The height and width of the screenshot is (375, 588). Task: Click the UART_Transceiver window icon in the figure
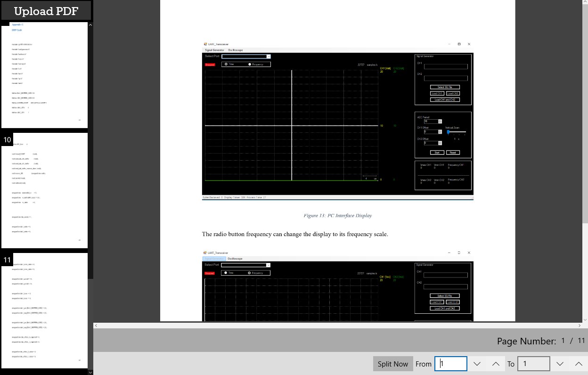point(204,44)
